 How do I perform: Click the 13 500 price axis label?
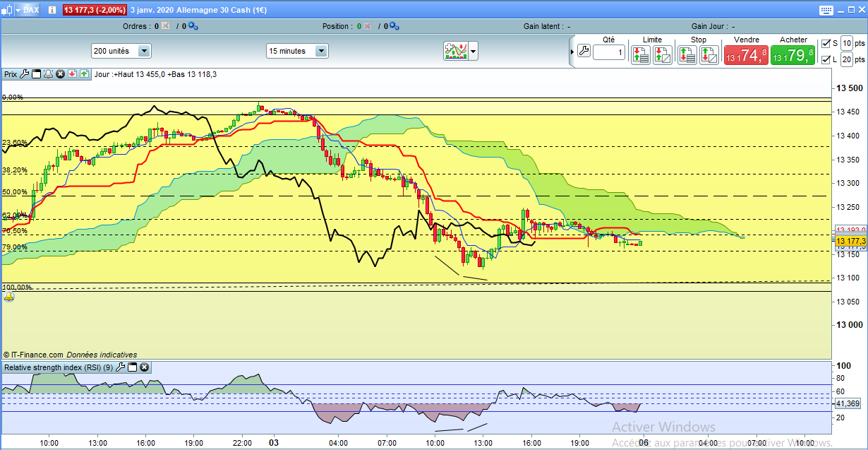click(x=849, y=88)
